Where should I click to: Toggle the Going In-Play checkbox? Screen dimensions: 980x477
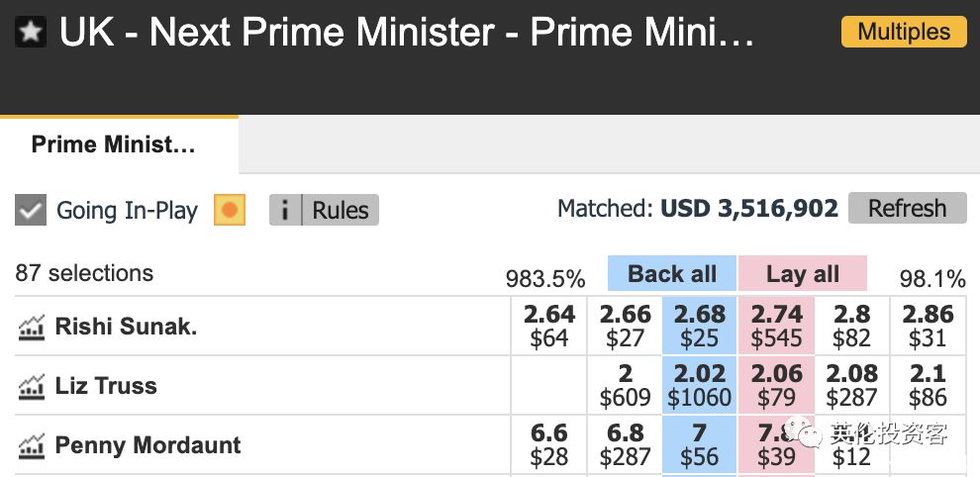tap(31, 210)
